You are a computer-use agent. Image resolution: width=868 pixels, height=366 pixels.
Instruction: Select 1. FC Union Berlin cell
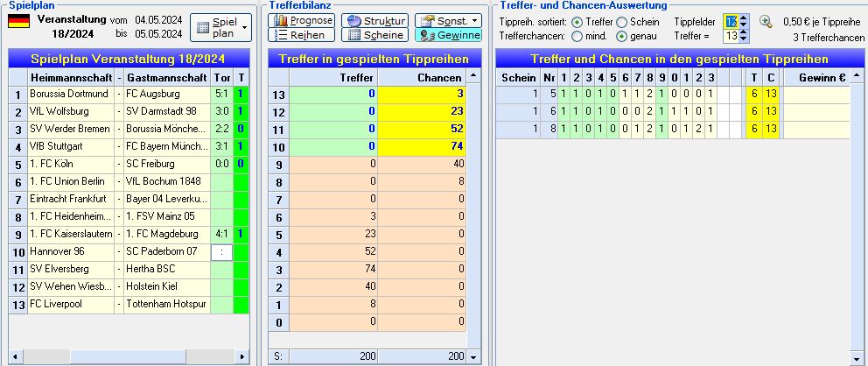(71, 181)
